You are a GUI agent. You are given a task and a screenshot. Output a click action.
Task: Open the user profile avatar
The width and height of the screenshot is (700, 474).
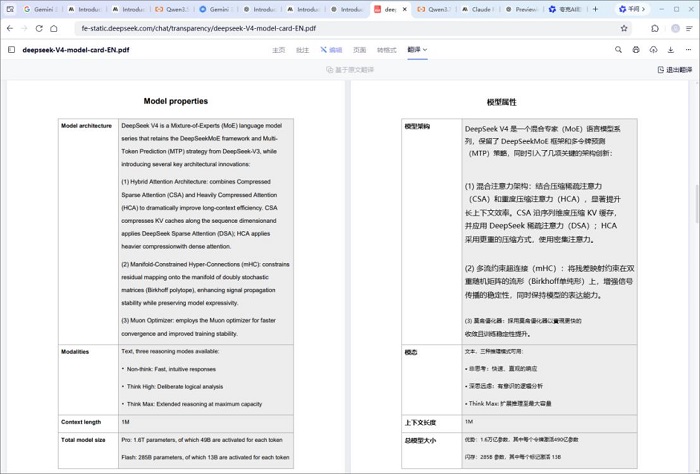[x=675, y=28]
